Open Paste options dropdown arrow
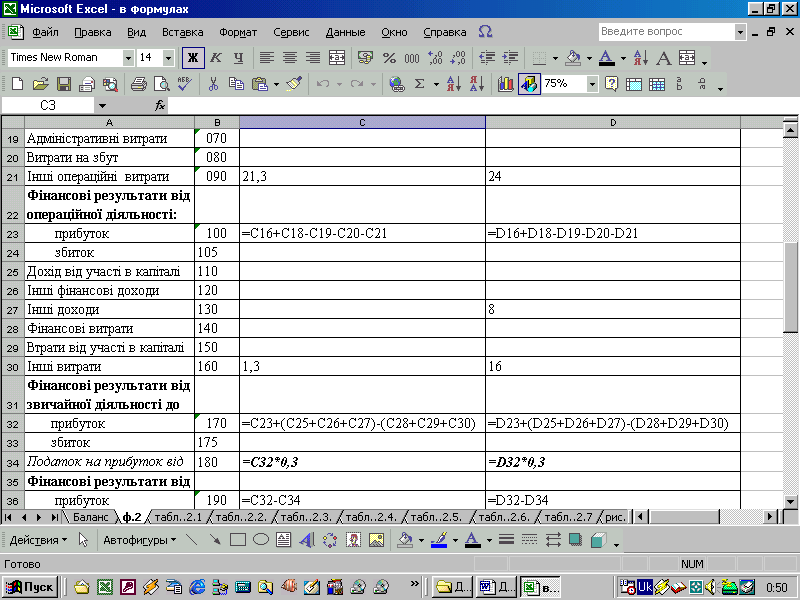Screen dimensions: 800x600 click(276, 84)
